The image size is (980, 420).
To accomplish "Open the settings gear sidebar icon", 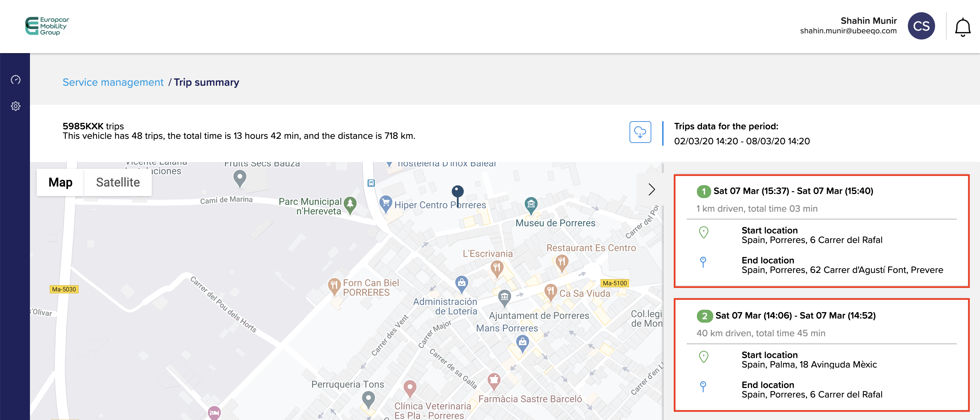I will tap(16, 106).
